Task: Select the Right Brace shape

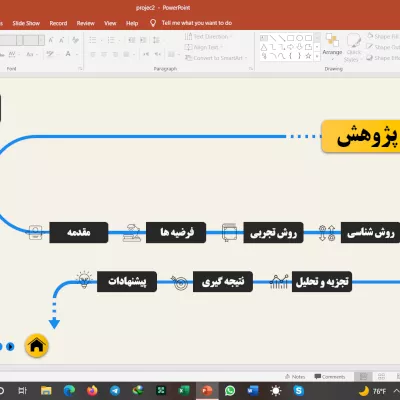Action: pyautogui.click(x=299, y=56)
